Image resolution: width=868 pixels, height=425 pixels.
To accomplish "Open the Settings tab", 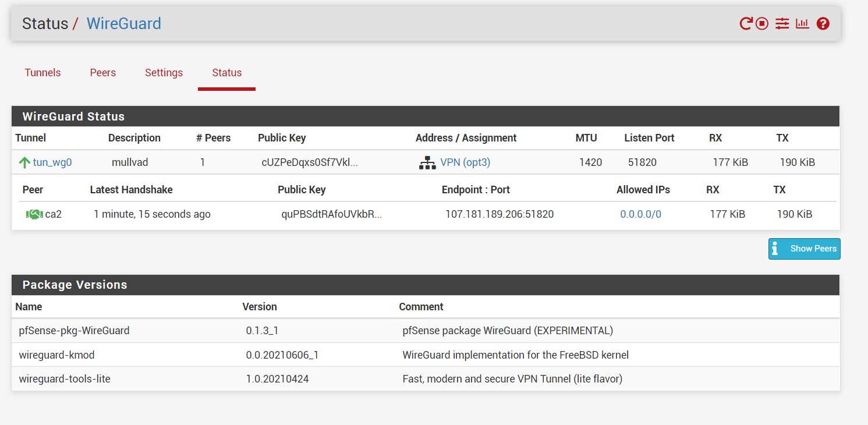I will [164, 73].
